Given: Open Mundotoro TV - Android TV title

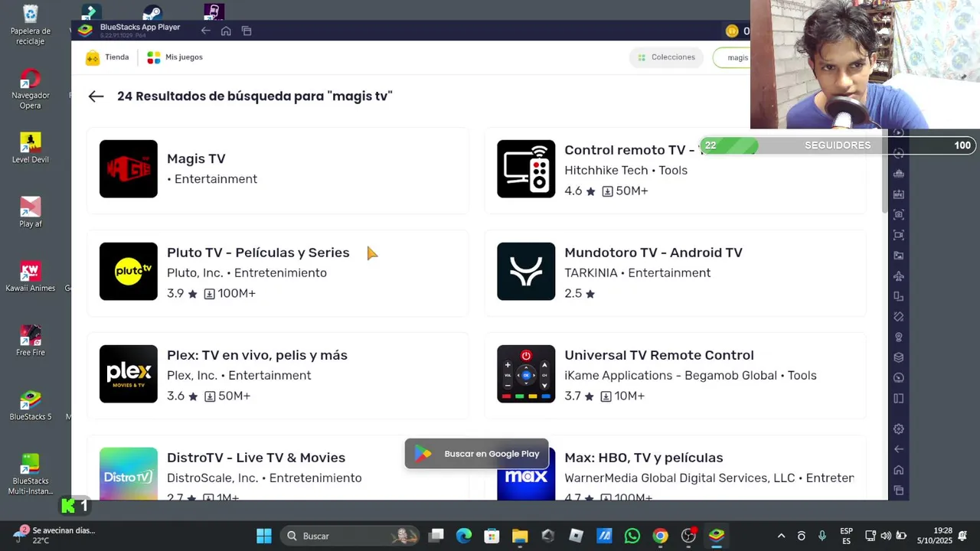Looking at the screenshot, I should pos(653,253).
